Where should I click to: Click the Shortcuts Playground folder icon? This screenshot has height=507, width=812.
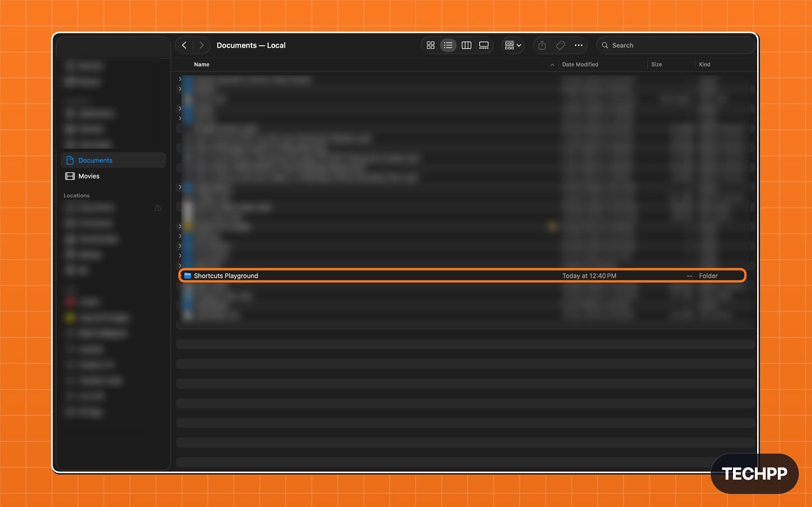tap(188, 275)
